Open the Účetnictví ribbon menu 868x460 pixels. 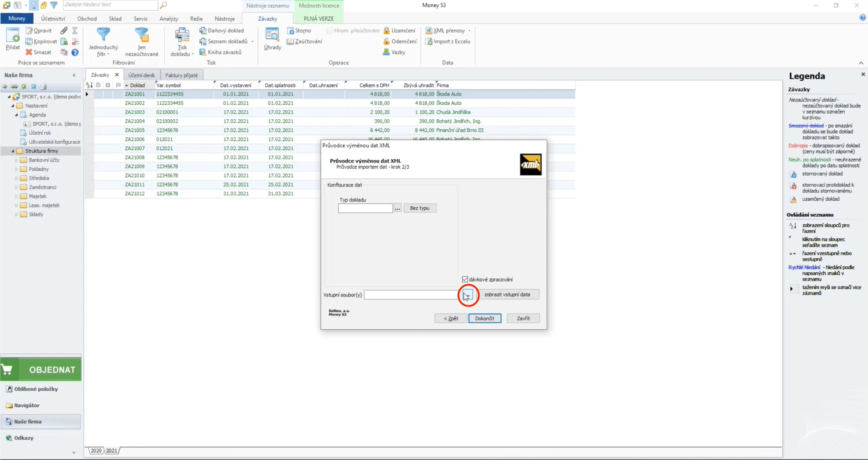(x=53, y=18)
